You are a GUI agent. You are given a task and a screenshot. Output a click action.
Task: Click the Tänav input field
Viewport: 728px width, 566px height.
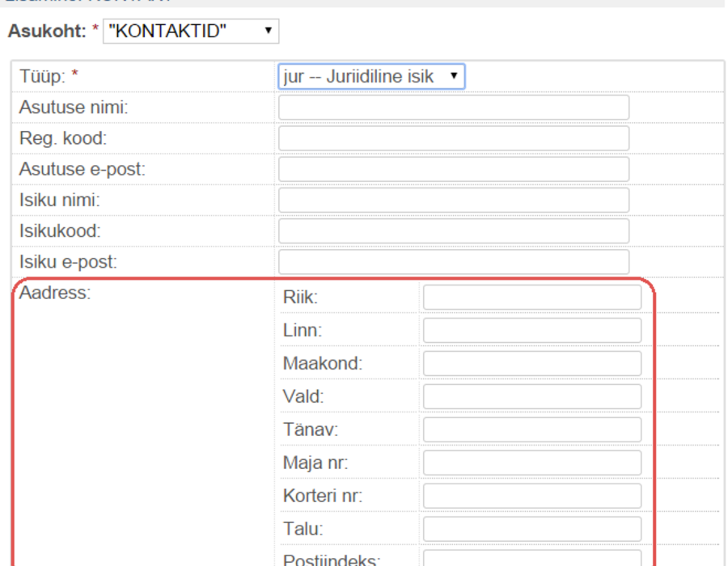point(532,429)
